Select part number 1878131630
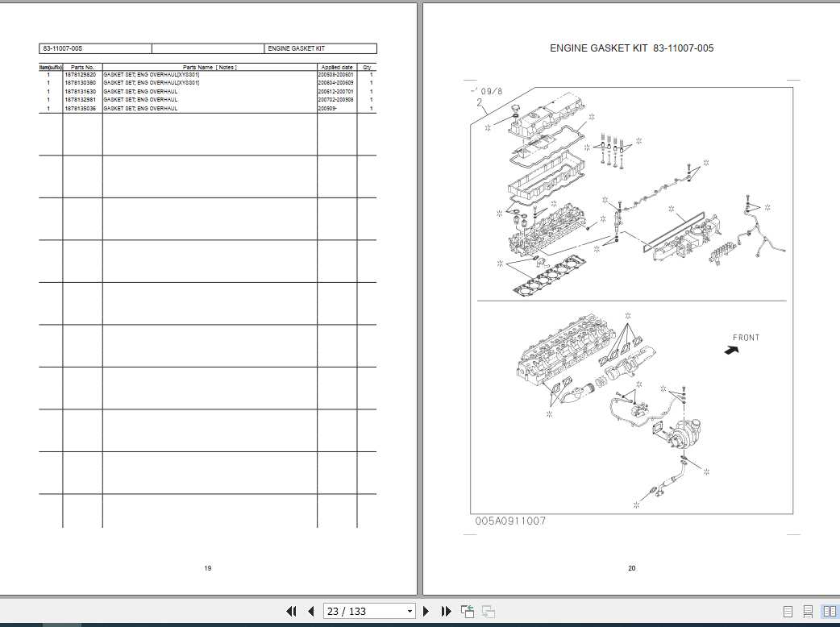 [x=81, y=92]
